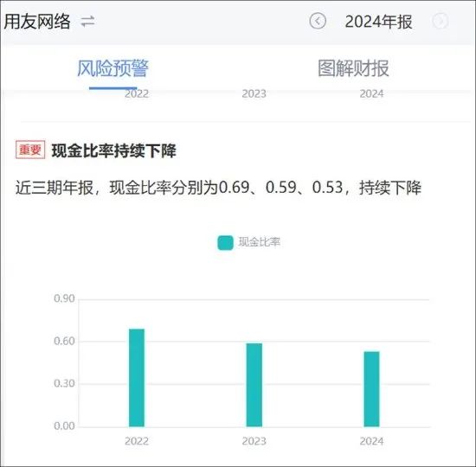Click the 重要 red tag badge

[30, 150]
